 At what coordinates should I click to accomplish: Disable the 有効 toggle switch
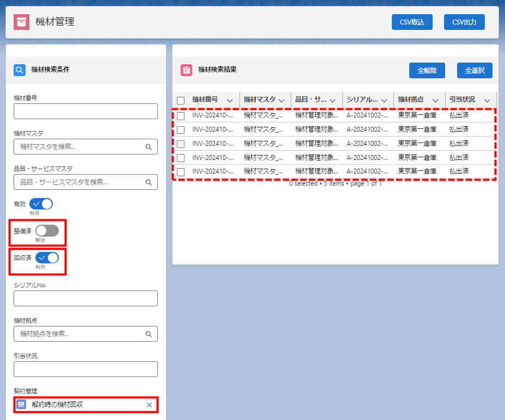click(x=44, y=204)
